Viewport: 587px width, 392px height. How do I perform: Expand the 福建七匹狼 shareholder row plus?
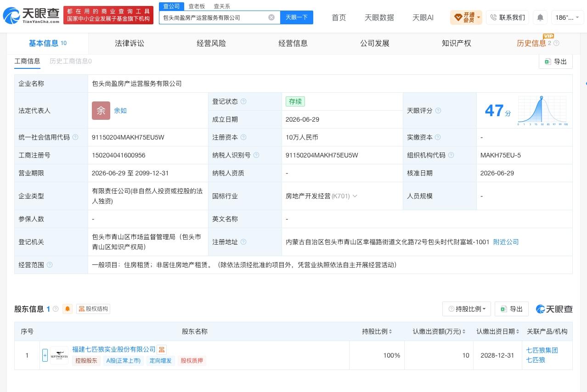[45, 355]
